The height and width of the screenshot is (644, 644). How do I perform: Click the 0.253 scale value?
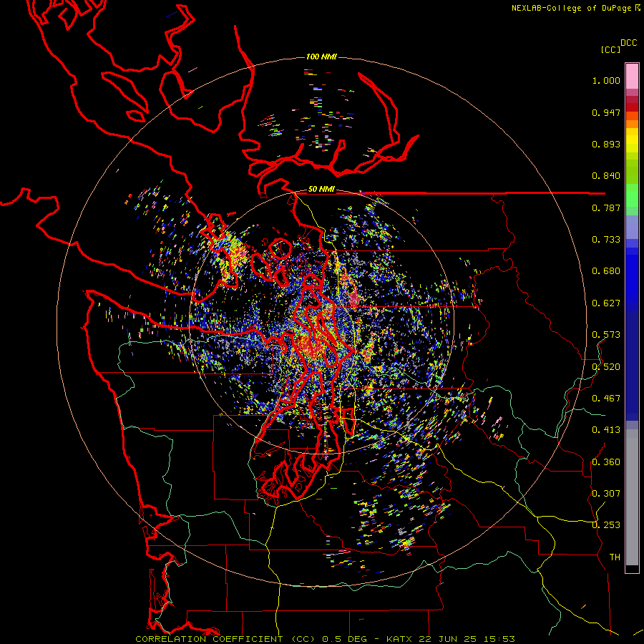606,525
